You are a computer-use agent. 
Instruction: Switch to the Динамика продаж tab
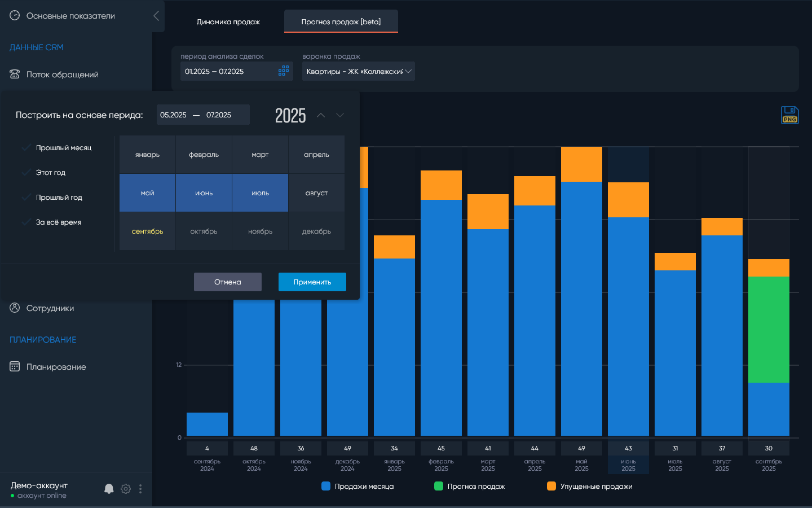click(228, 21)
